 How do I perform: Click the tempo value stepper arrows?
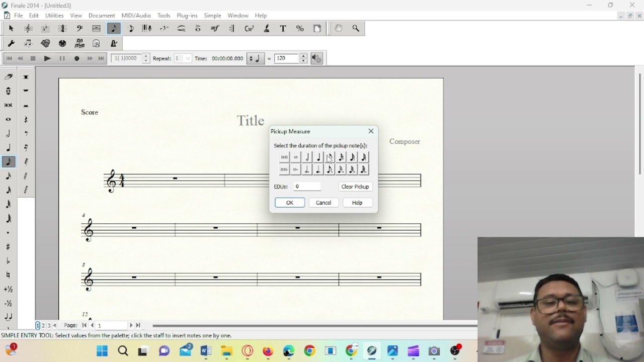[x=303, y=58]
